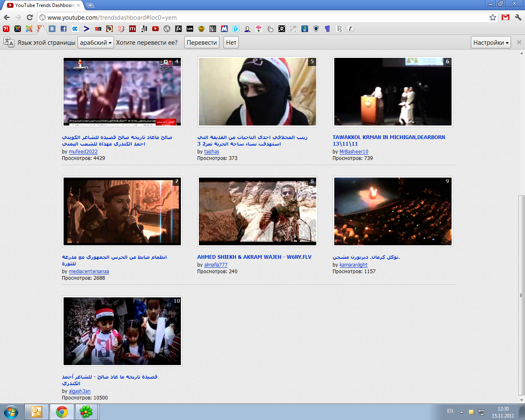Open taizhas channel link

pyautogui.click(x=212, y=152)
